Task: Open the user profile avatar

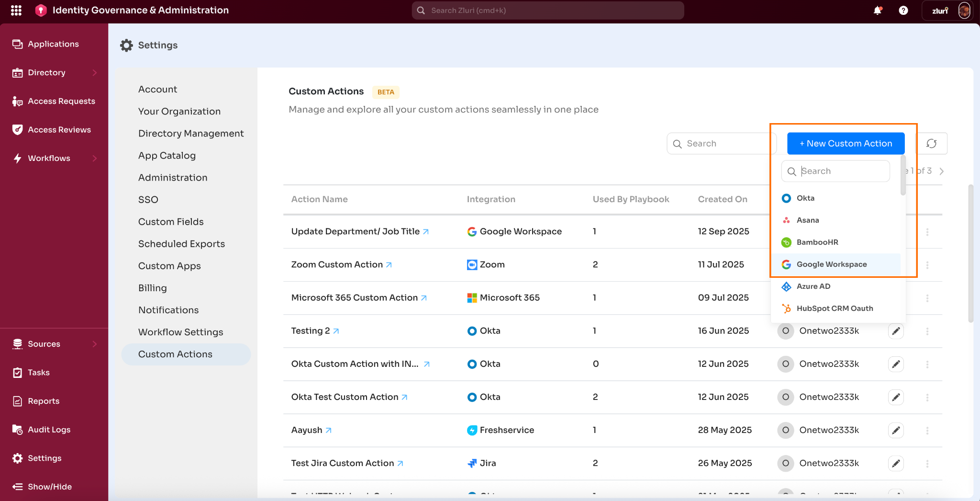Action: [964, 10]
